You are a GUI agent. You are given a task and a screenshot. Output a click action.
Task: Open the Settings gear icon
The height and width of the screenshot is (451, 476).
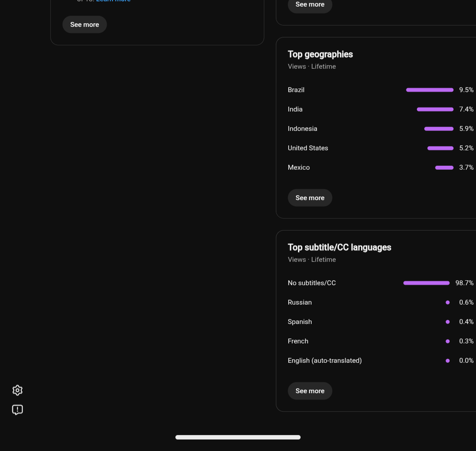17,390
